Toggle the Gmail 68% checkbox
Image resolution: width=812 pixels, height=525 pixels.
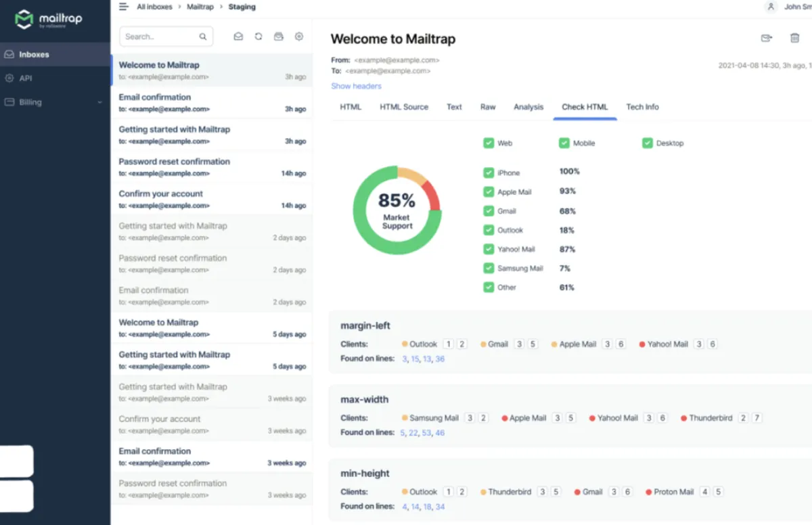pyautogui.click(x=489, y=211)
